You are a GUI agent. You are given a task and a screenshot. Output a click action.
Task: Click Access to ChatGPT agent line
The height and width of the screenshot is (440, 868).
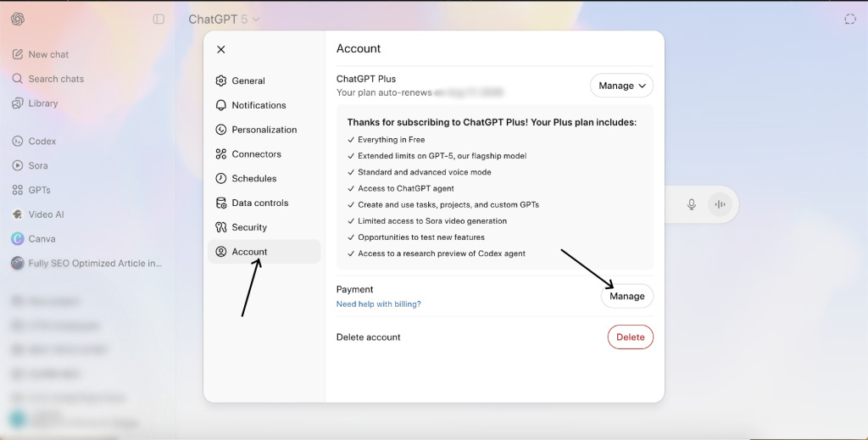click(406, 188)
